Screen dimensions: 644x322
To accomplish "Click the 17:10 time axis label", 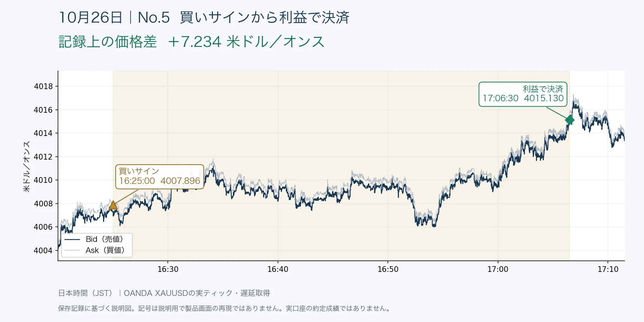I will (x=608, y=269).
